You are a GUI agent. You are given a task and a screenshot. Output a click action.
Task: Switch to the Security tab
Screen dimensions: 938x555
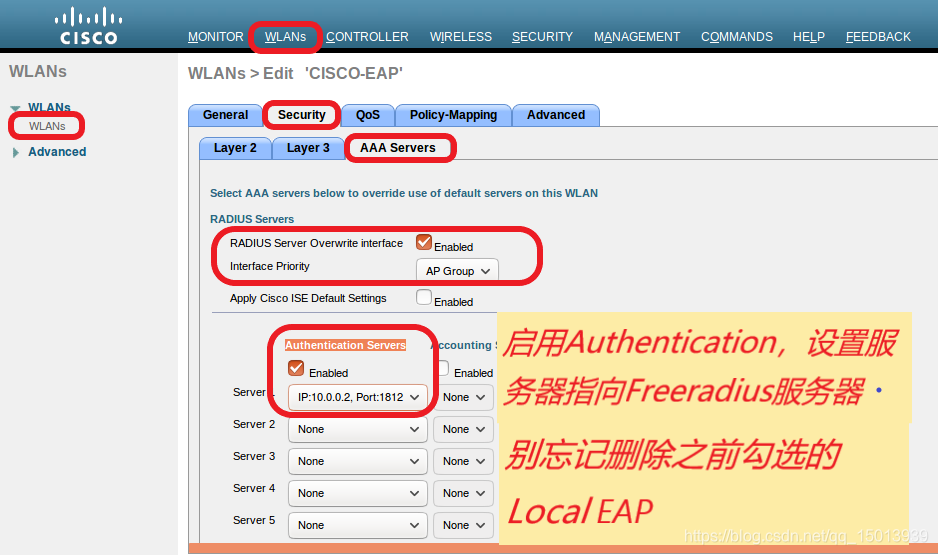coord(302,115)
